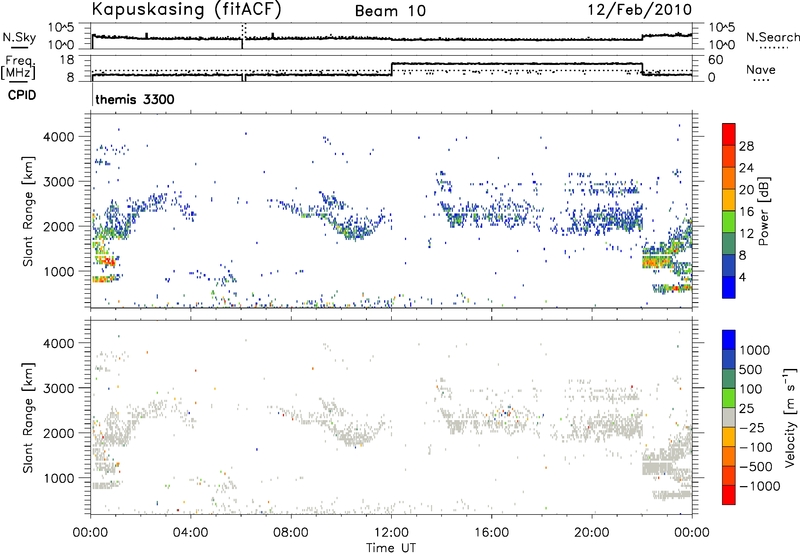Click the red swatch at Velocity color bar bottom
Image resolution: width=800 pixels, height=554 pixels.
click(729, 495)
